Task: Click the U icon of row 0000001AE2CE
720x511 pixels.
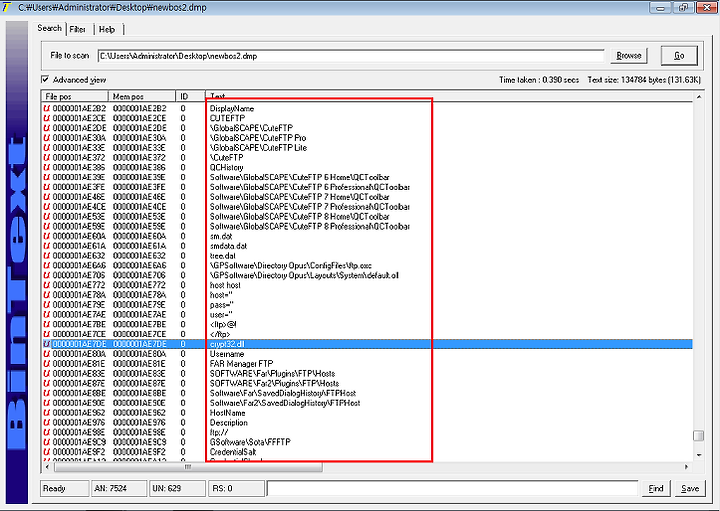Action: click(x=47, y=118)
